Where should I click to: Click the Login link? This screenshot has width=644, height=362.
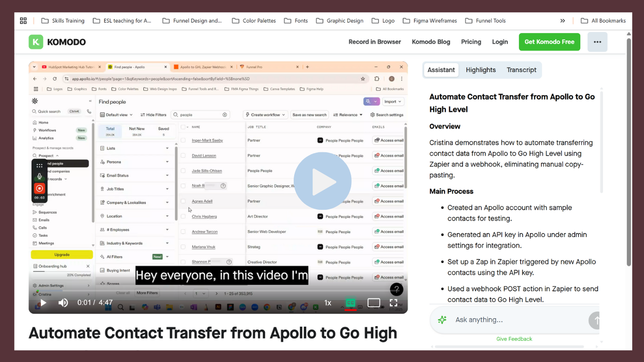tap(500, 42)
